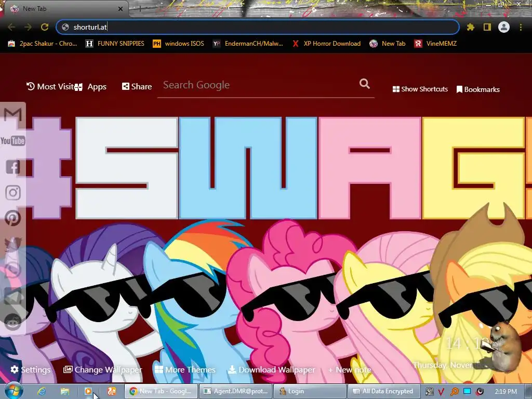This screenshot has height=399, width=532.
Task: Close the New Tab tab
Action: click(121, 9)
